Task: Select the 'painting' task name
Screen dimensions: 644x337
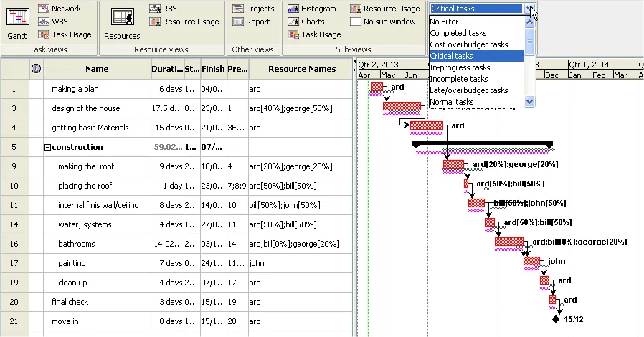Action: (72, 263)
